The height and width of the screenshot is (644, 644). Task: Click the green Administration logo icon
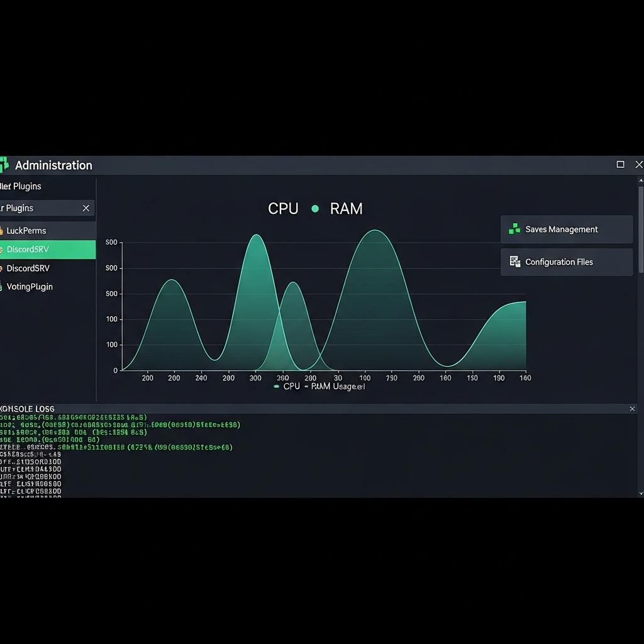point(4,165)
